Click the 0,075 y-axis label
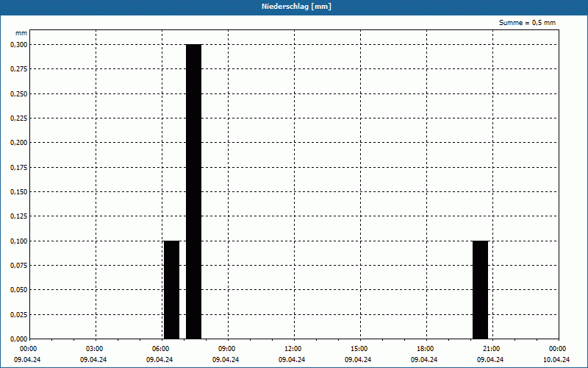Image resolution: width=588 pixels, height=368 pixels. click(19, 266)
